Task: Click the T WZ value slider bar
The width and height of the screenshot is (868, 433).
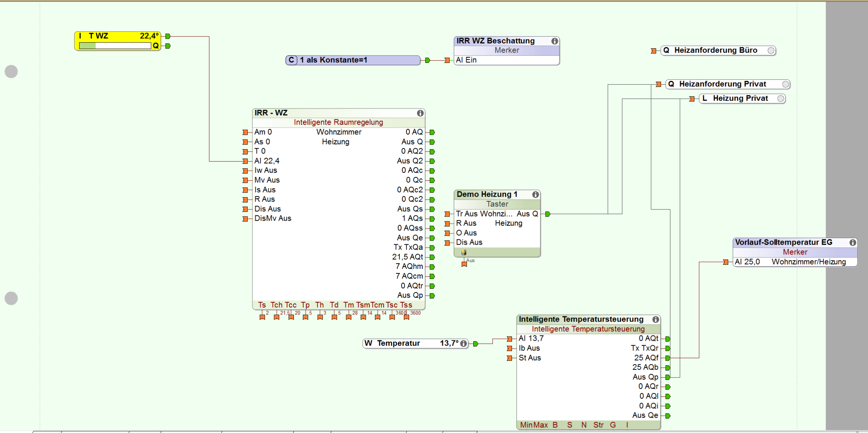Action: 115,46
